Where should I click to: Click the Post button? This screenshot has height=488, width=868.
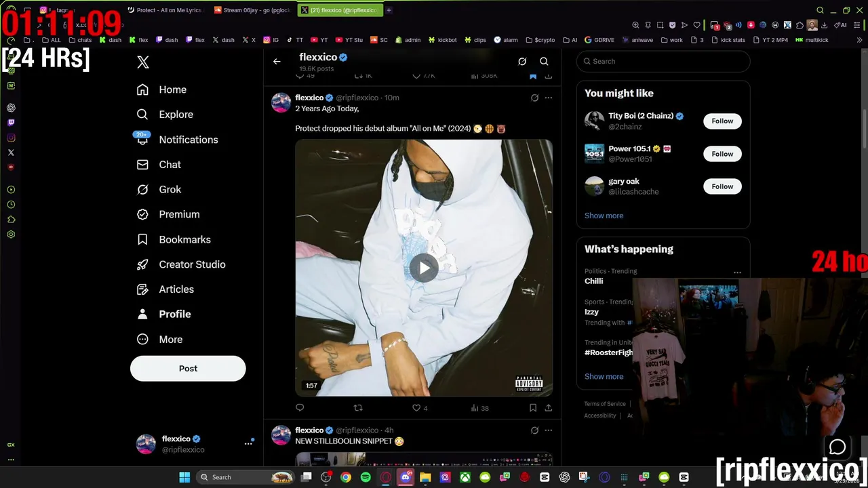tap(188, 369)
